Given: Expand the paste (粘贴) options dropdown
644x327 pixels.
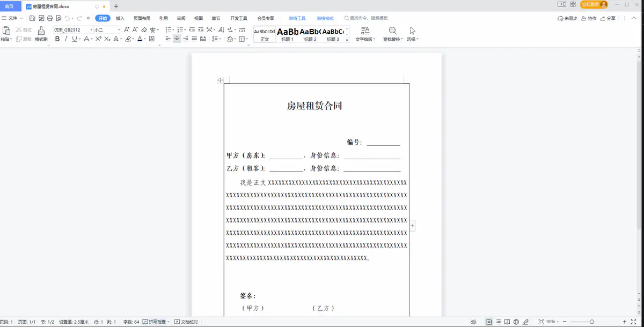Looking at the screenshot, I should 12,40.
